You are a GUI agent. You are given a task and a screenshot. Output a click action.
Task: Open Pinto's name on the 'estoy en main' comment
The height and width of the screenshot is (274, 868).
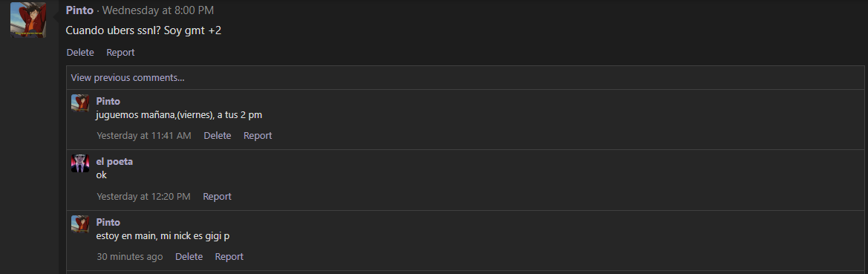[108, 223]
